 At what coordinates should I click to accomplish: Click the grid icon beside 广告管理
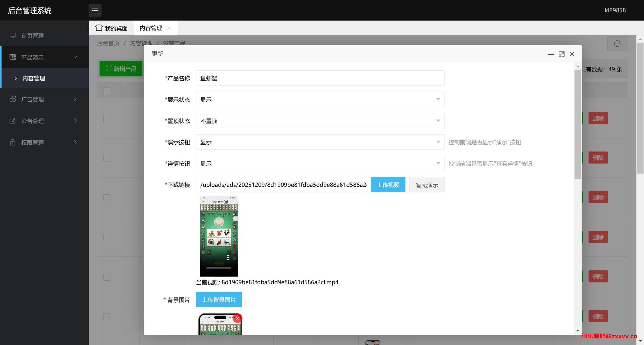point(13,99)
